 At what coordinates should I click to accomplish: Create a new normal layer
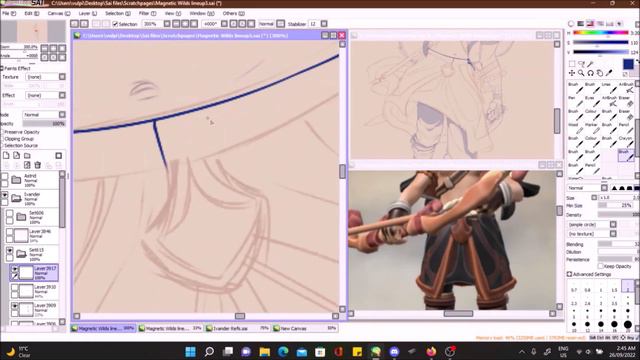[6, 156]
